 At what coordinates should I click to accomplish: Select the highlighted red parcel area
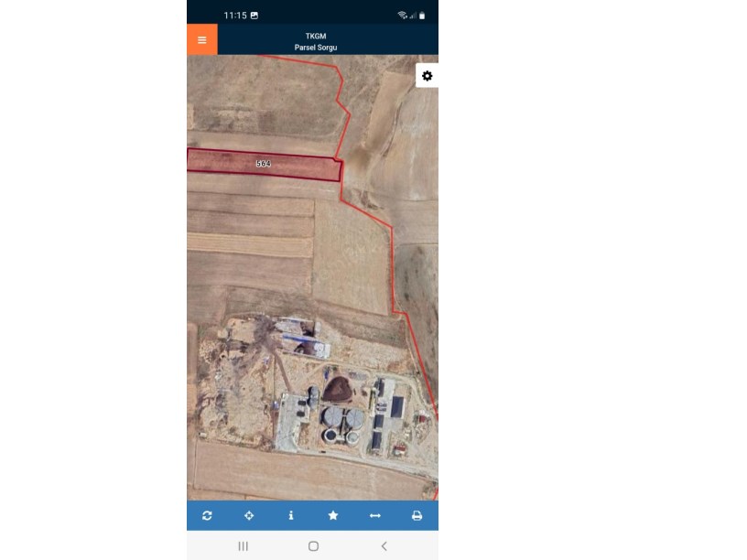pyautogui.click(x=265, y=165)
